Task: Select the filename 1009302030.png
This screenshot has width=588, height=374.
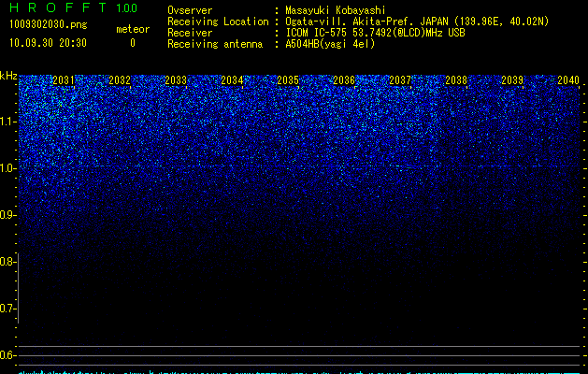Action: pos(49,24)
